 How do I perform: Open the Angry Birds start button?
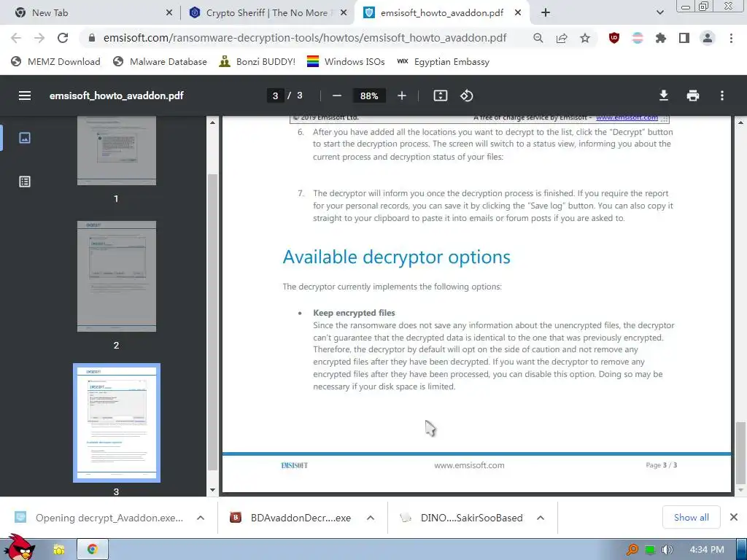(x=19, y=548)
